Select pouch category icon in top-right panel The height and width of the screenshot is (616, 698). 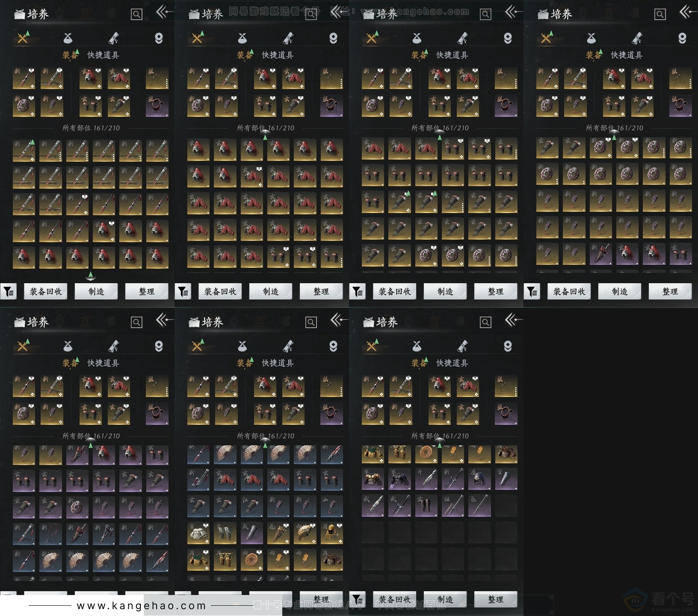coord(591,38)
